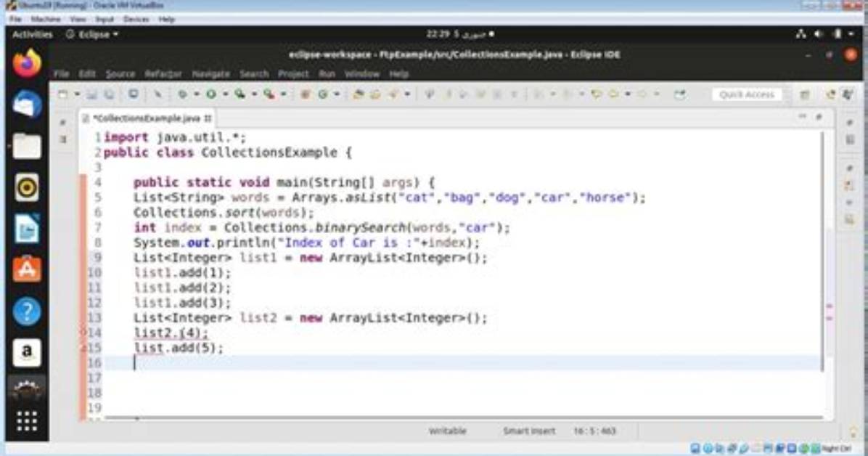Open the clock and calendar in top bar
Viewport: 868px width, 456px height.
pyautogui.click(x=459, y=34)
